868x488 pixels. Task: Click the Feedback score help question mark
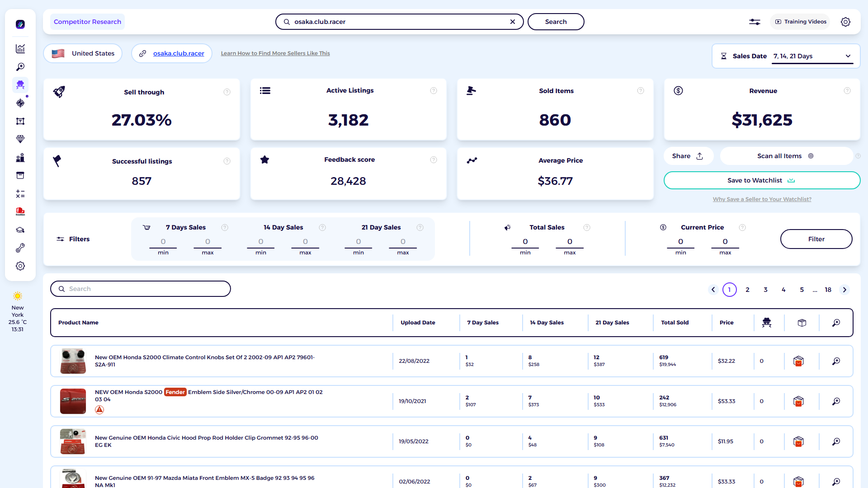(434, 160)
